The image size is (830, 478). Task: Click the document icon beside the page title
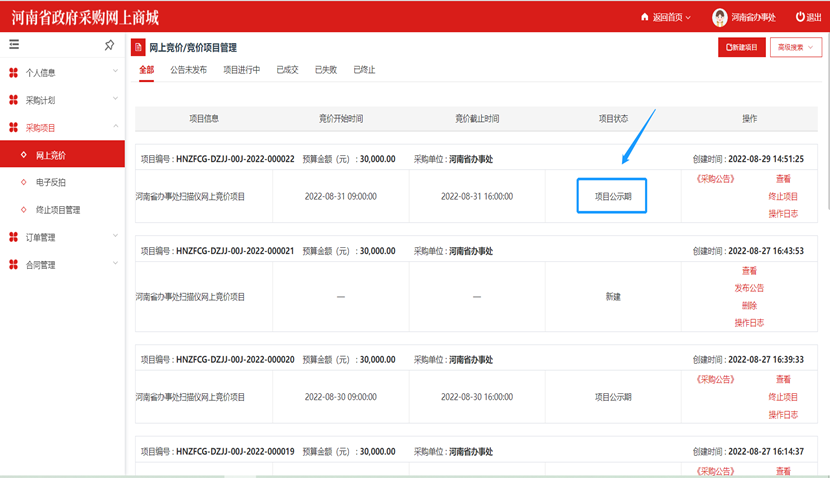coord(138,47)
